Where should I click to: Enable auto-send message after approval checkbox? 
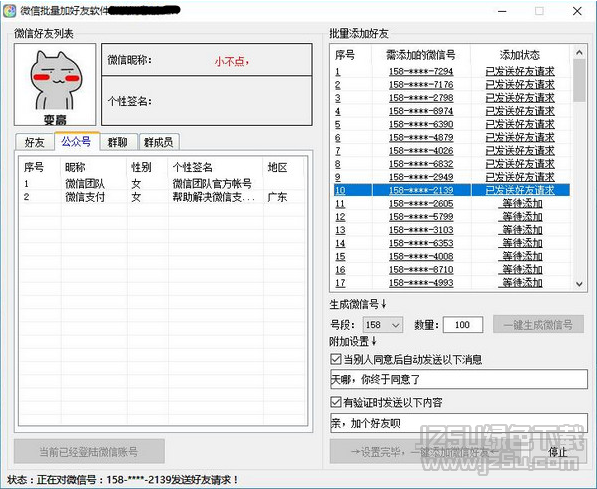[x=335, y=359]
